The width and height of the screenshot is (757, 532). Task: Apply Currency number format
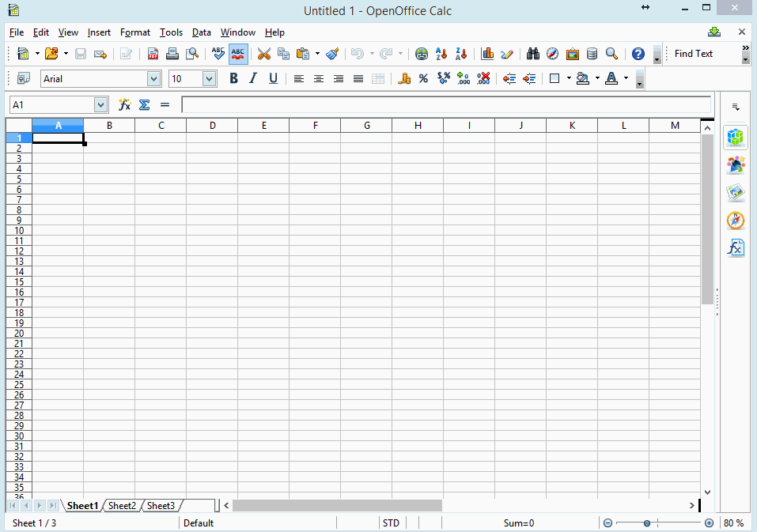click(x=404, y=78)
